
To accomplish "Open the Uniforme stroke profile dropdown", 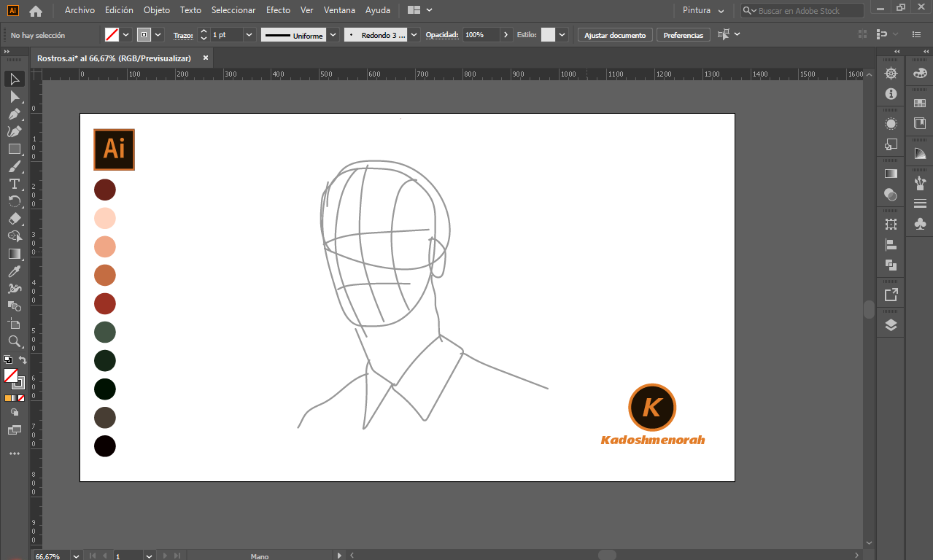I will tap(333, 35).
